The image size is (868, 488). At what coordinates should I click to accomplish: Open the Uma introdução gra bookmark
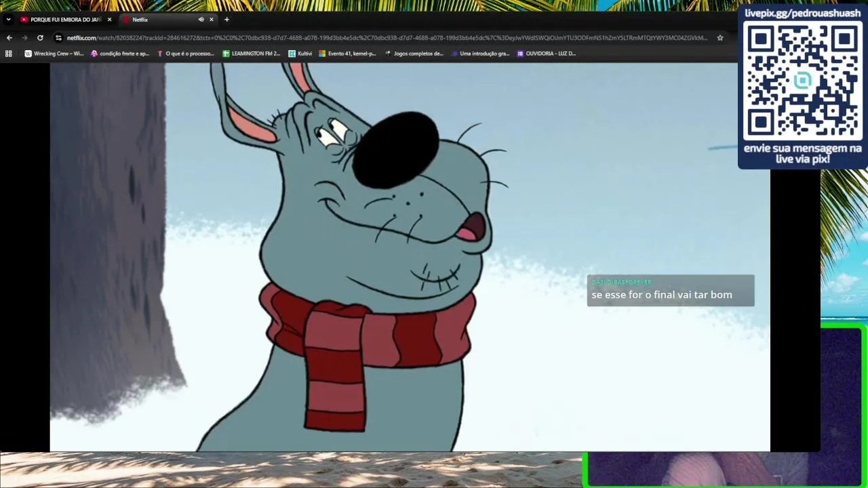[x=480, y=54]
